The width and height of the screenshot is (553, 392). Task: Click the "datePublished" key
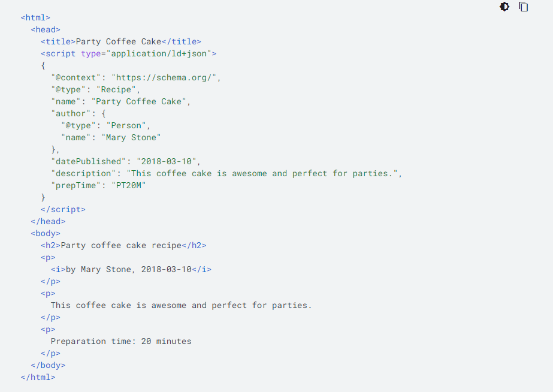(89, 161)
